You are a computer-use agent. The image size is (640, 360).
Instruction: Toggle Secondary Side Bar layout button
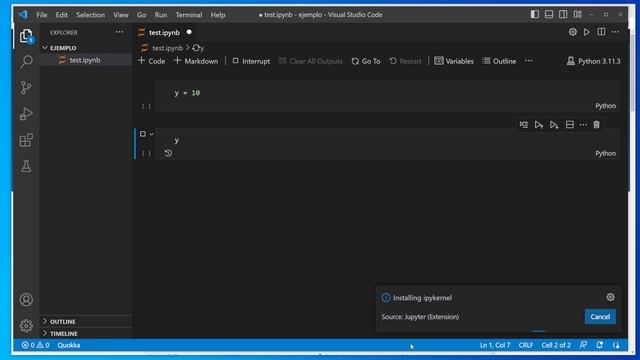[563, 14]
